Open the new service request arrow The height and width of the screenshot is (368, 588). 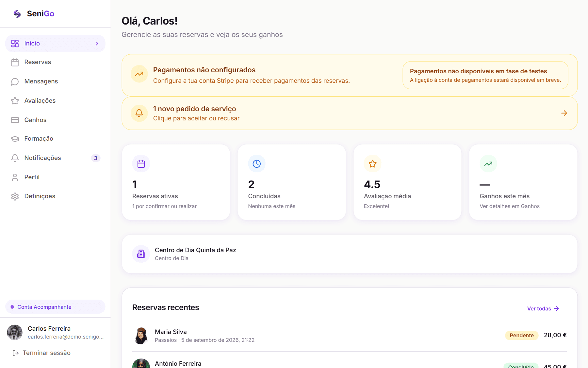coord(564,113)
